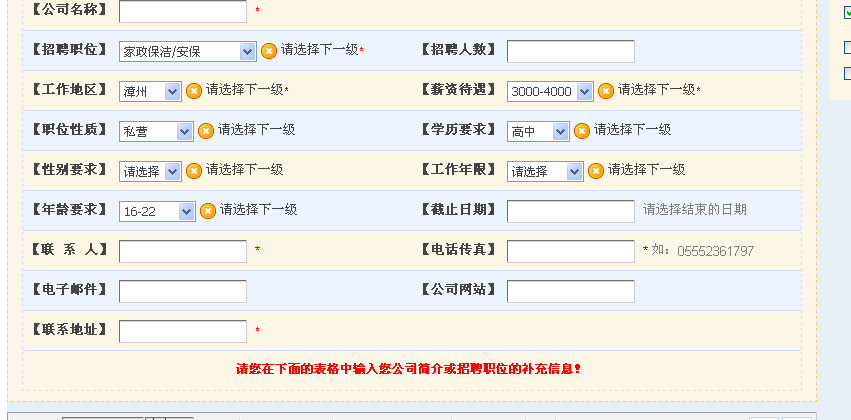Click the orange error icon beside 职位性质
The height and width of the screenshot is (420, 851).
[206, 131]
